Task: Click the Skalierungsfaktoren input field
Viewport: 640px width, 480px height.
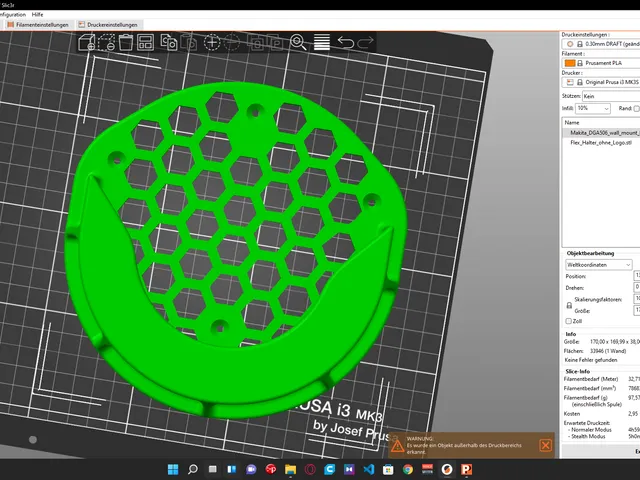Action: click(x=637, y=299)
